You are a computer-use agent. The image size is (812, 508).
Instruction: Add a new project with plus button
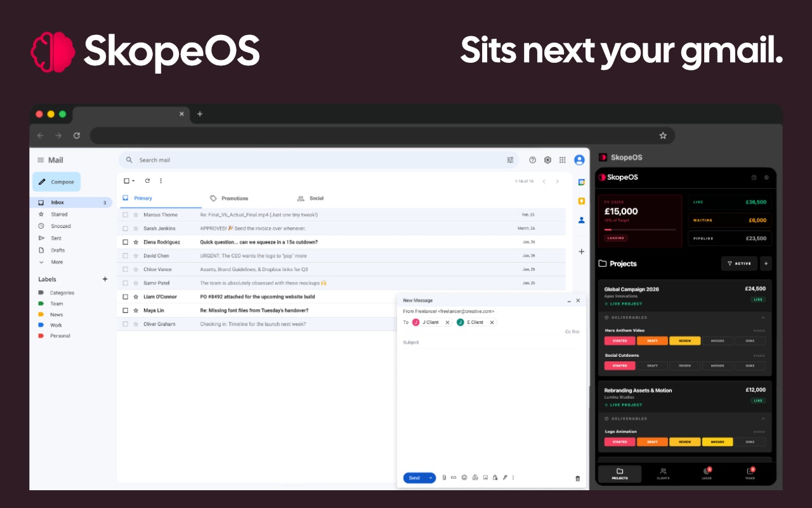pyautogui.click(x=766, y=264)
